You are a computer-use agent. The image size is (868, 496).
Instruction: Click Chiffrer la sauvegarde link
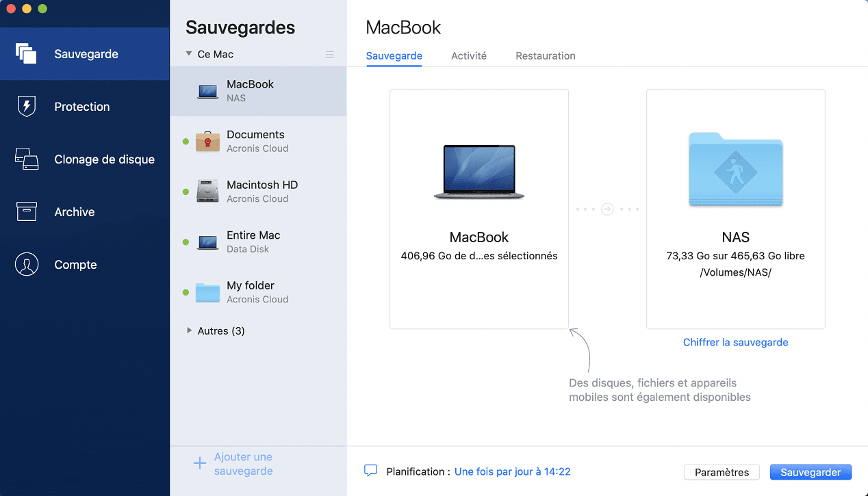736,342
